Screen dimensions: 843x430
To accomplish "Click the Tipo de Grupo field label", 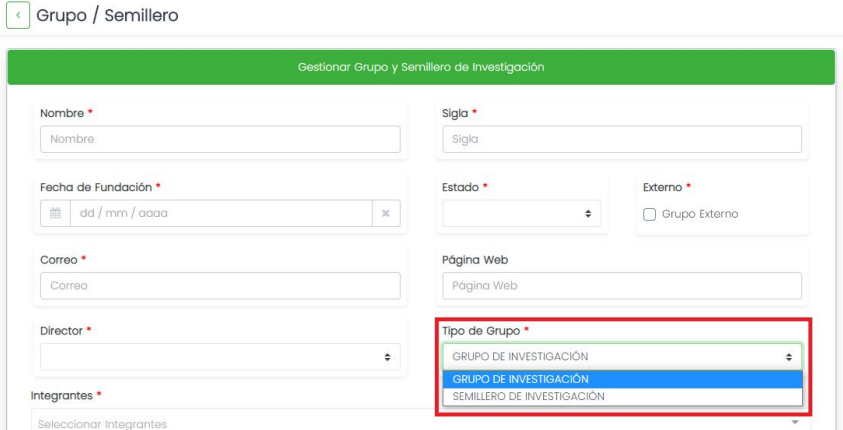I will point(480,330).
